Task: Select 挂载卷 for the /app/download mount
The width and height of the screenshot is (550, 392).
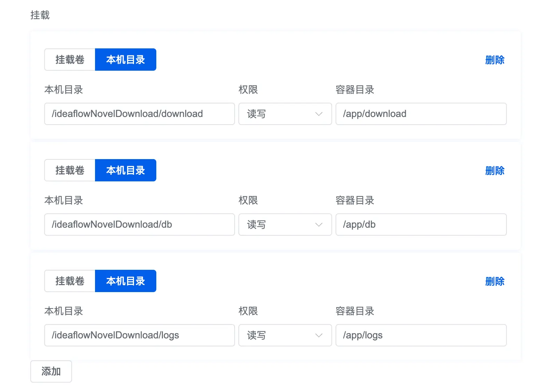Action: [70, 60]
